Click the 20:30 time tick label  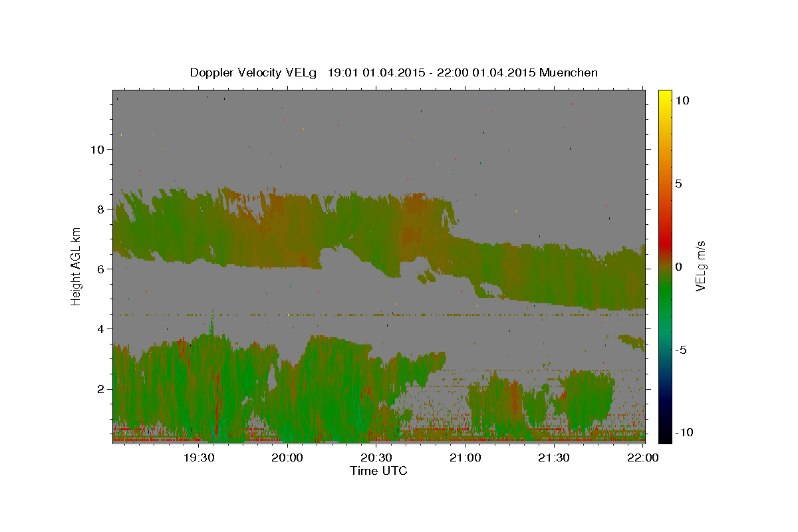click(376, 458)
